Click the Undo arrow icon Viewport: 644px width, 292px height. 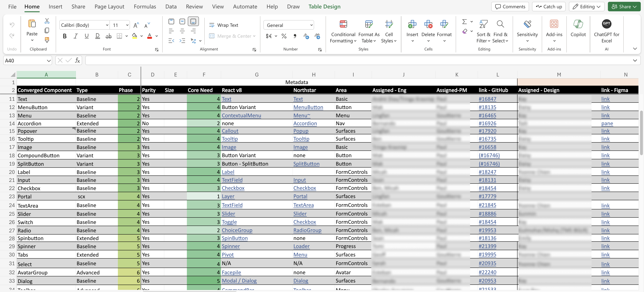pyautogui.click(x=12, y=25)
